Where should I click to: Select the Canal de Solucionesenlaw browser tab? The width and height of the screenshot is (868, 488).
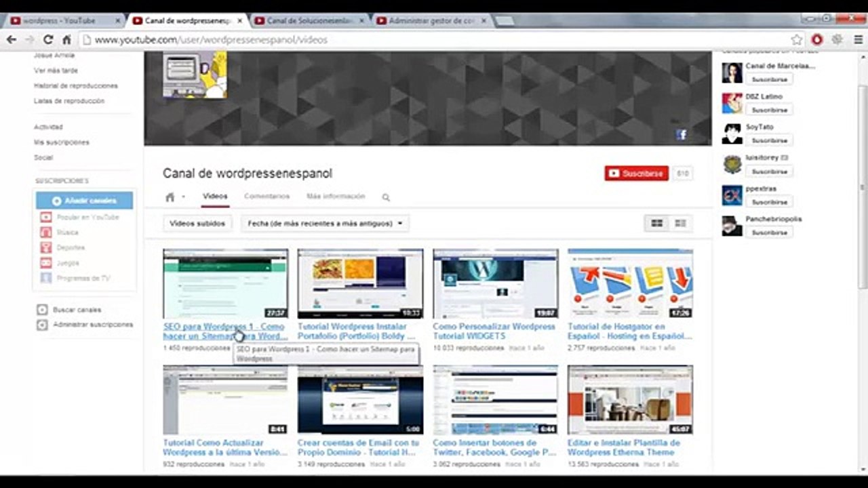pos(309,21)
